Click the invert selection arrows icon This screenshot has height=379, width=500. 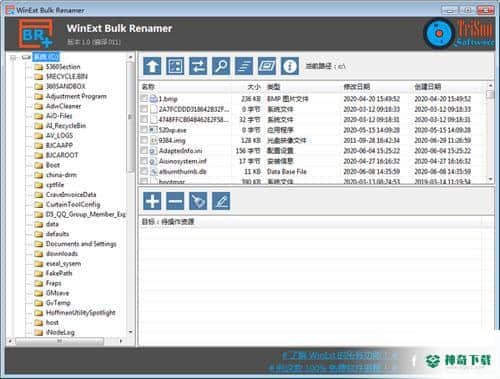(x=198, y=66)
